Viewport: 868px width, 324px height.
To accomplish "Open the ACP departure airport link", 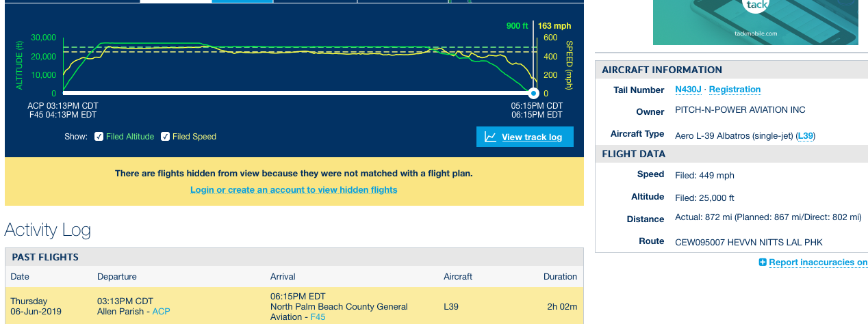I will [161, 311].
